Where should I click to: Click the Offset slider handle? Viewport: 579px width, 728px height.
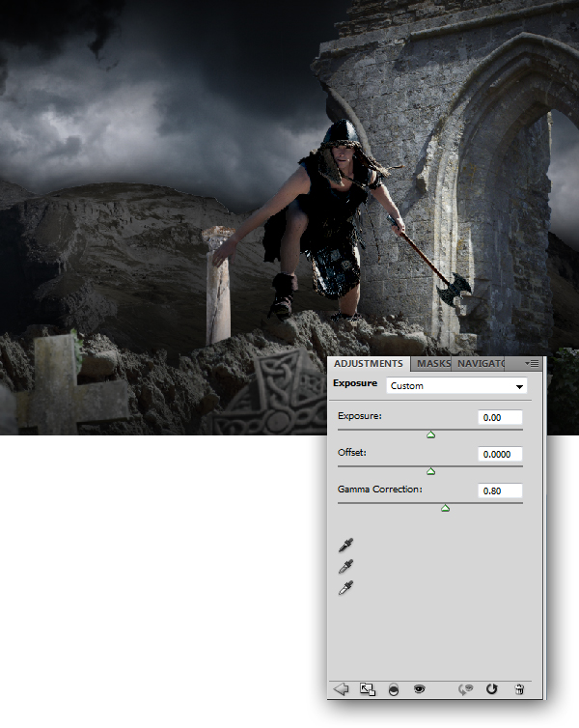tap(430, 471)
